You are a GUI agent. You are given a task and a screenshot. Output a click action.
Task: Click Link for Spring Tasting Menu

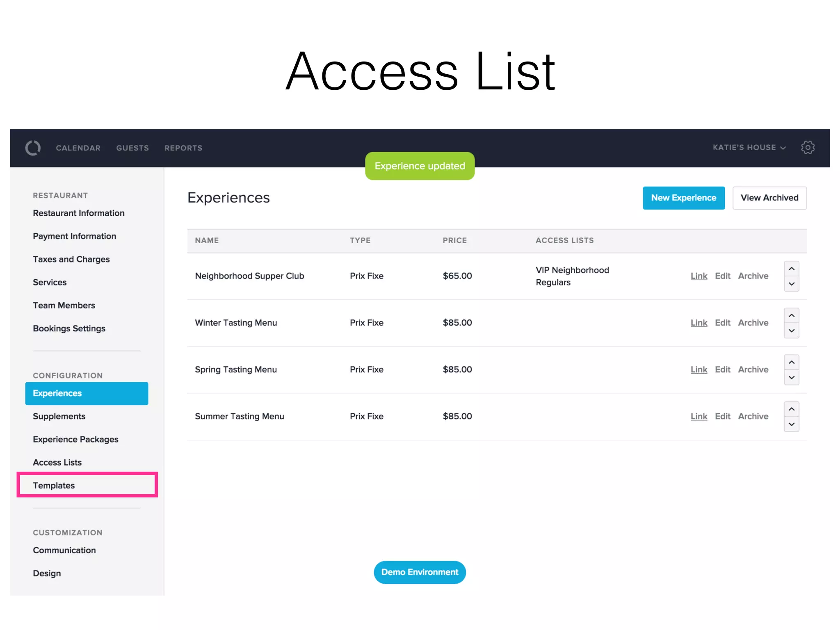699,370
